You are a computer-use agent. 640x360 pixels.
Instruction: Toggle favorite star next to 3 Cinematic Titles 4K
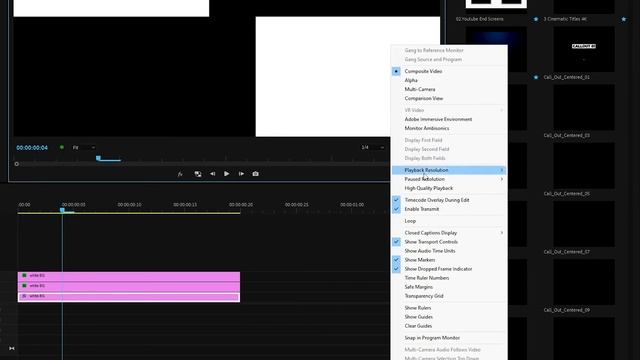point(624,19)
